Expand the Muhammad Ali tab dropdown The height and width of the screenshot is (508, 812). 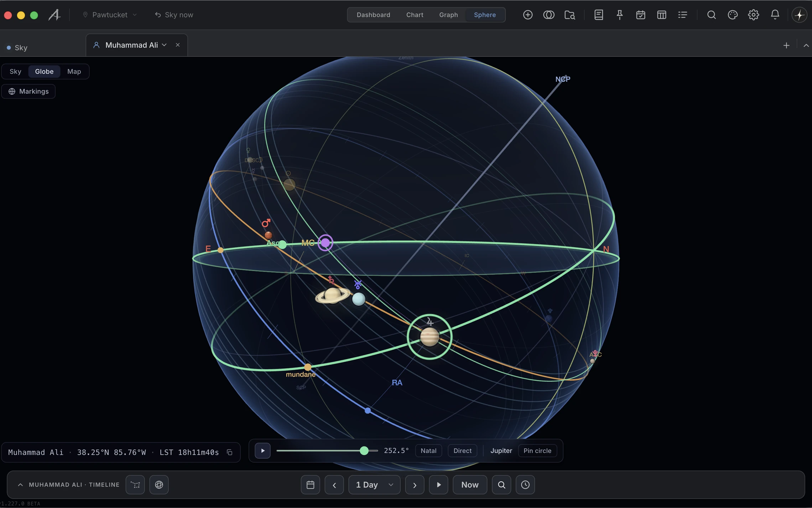point(164,45)
